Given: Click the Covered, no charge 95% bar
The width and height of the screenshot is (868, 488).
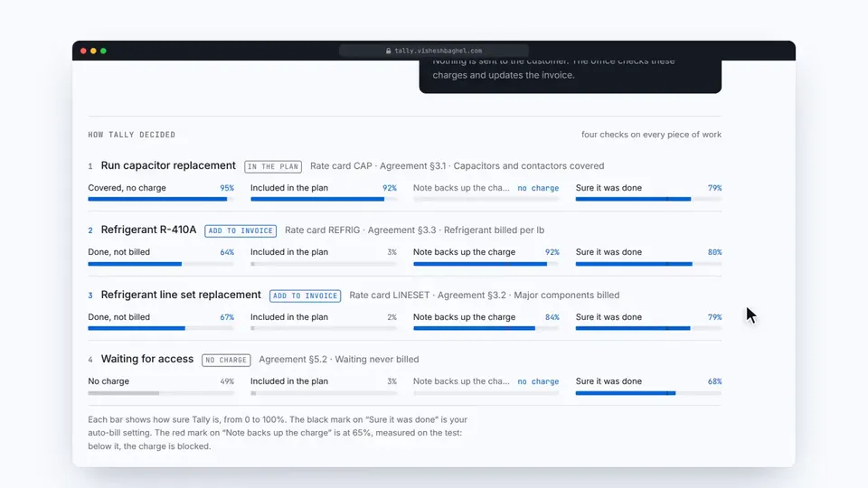Looking at the screenshot, I should (x=161, y=199).
